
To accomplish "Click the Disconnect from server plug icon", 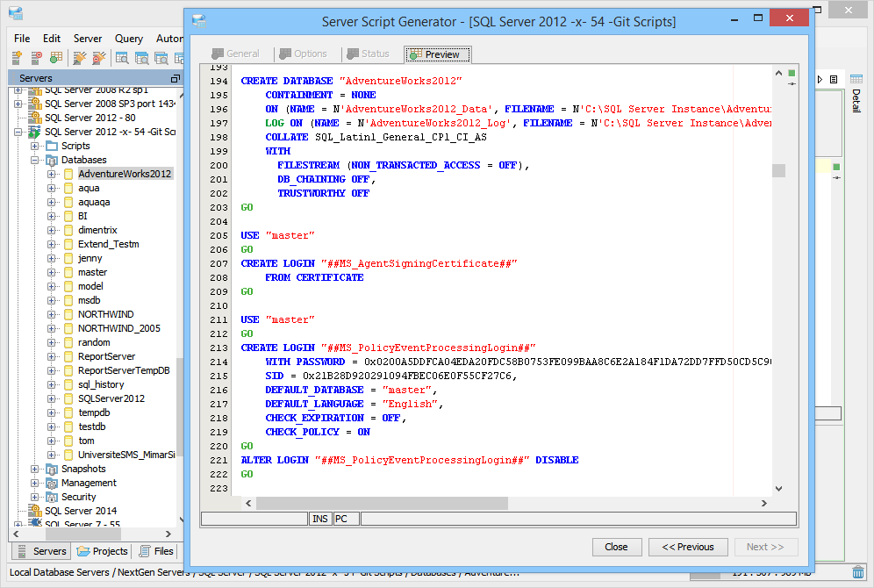I will click(98, 57).
